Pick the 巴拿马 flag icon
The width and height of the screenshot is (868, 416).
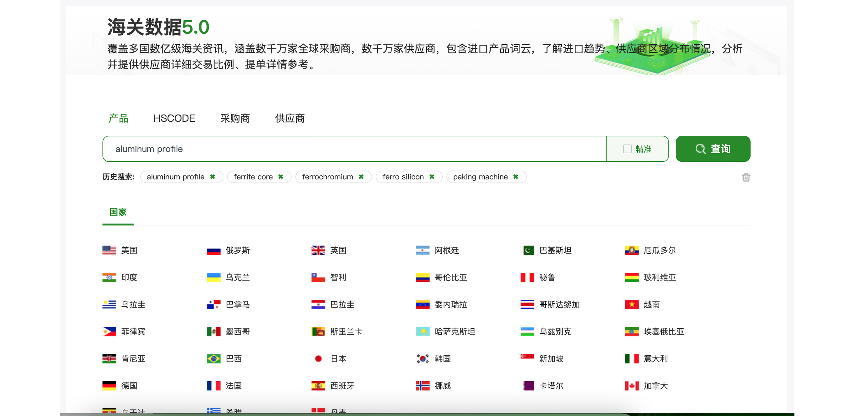tap(213, 304)
